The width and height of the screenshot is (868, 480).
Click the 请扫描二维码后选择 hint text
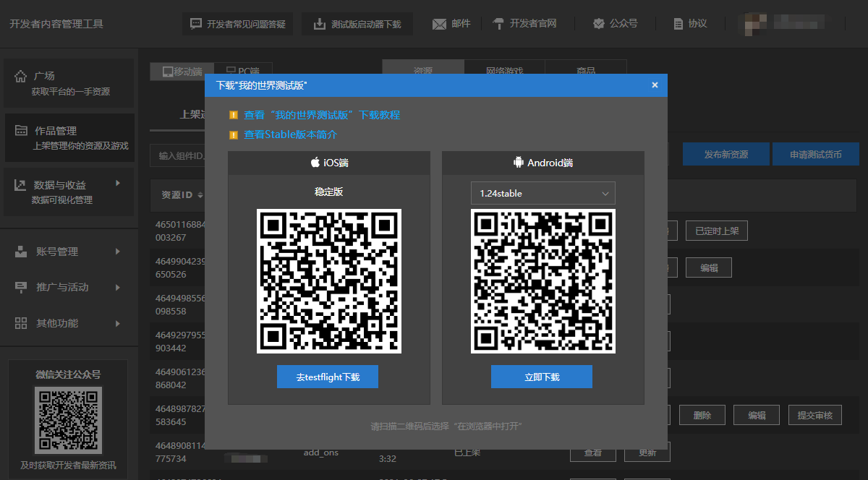coord(446,426)
